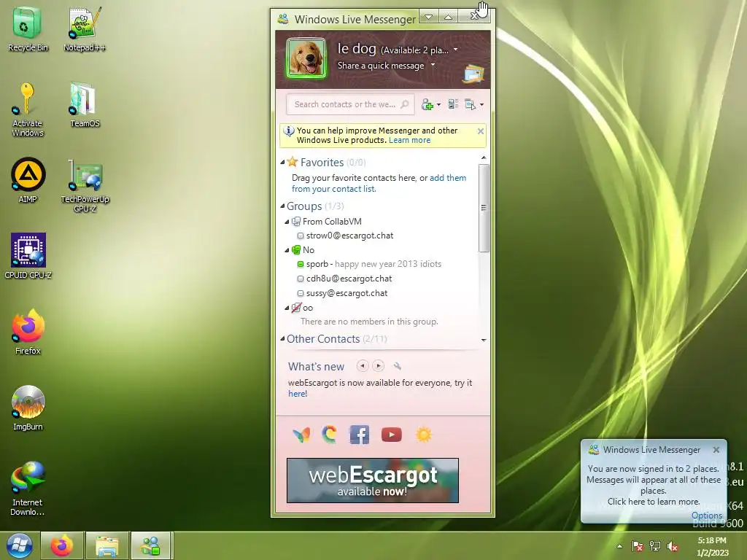Click the Facebook icon
Viewport: 747px width, 560px height.
[359, 435]
